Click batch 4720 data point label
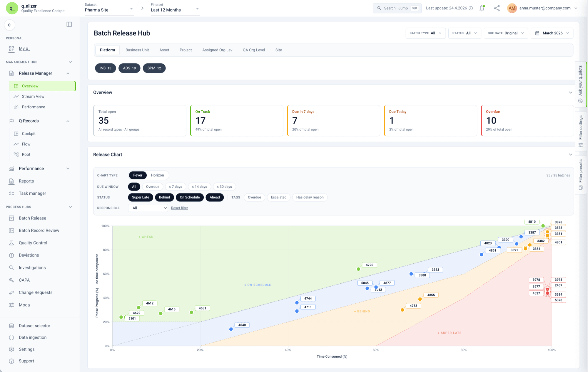This screenshot has height=372, width=588. coord(369,265)
